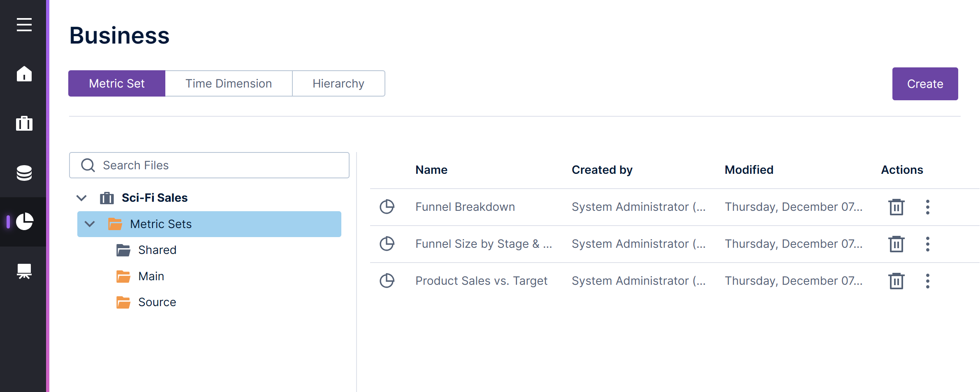980x392 pixels.
Task: Open the Funnel Breakdown metric set
Action: 465,207
